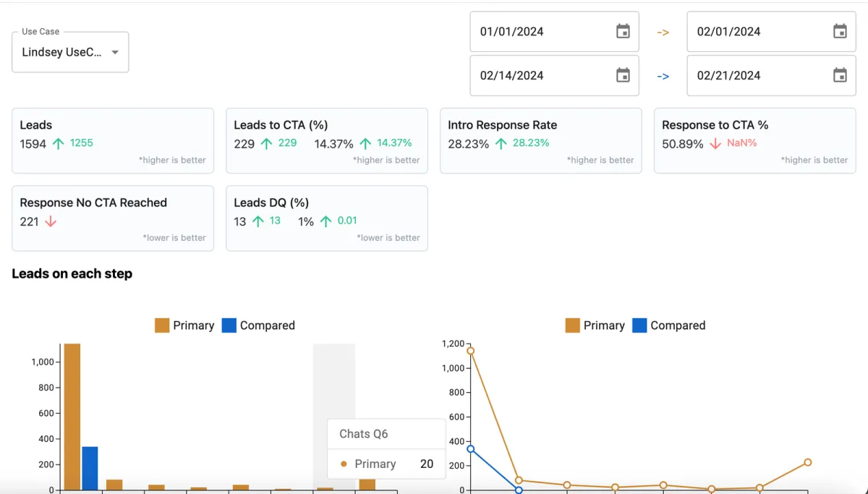Click the Use Case dropdown arrow
This screenshot has height=494, width=868.
tap(115, 52)
